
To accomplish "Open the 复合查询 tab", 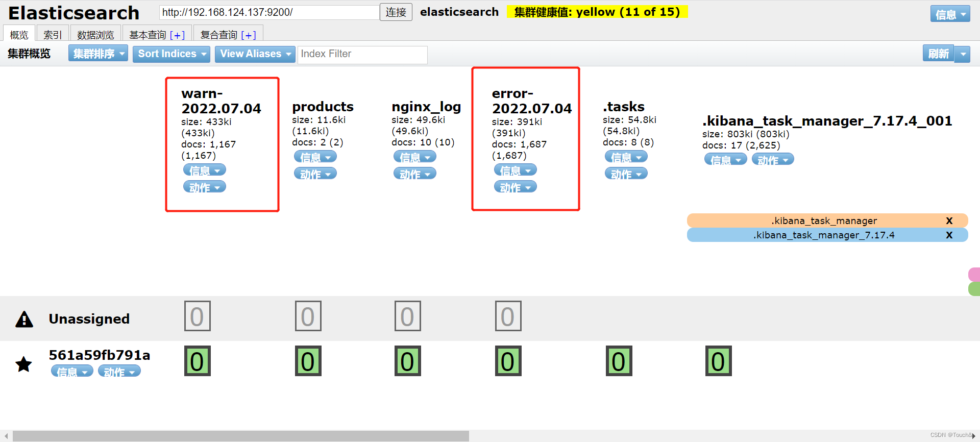I will (228, 34).
